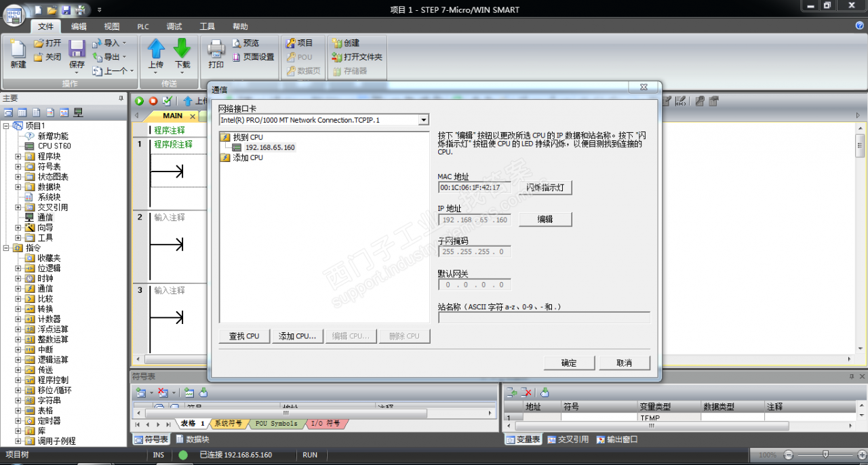The image size is (868, 465).
Task: Click quick-access new document icon
Action: [39, 9]
